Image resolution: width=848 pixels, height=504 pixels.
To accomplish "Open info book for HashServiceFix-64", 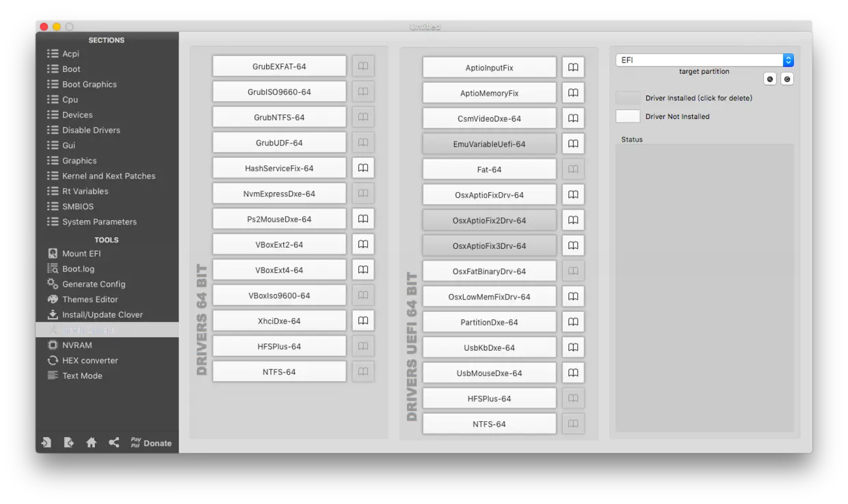I will point(363,168).
